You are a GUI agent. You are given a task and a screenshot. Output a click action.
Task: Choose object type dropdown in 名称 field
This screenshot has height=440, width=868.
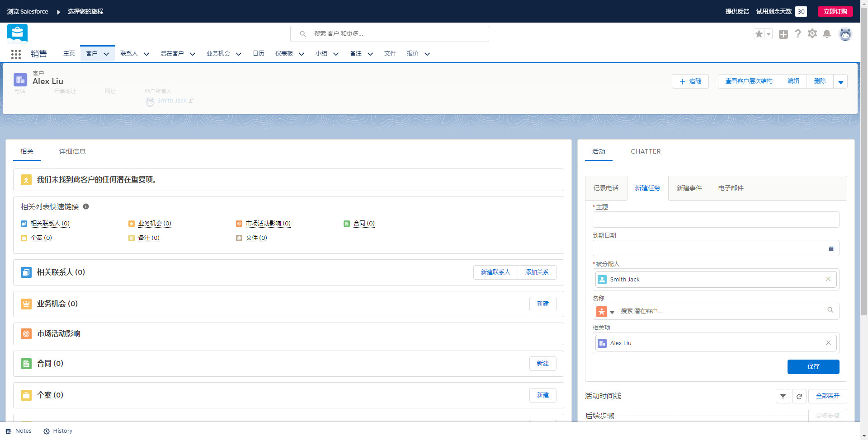(x=612, y=312)
